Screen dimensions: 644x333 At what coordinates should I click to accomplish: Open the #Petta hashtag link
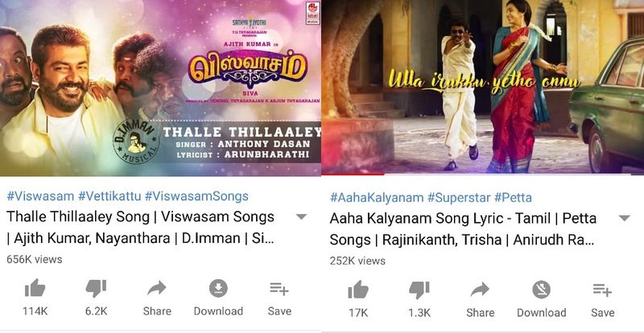click(x=513, y=198)
